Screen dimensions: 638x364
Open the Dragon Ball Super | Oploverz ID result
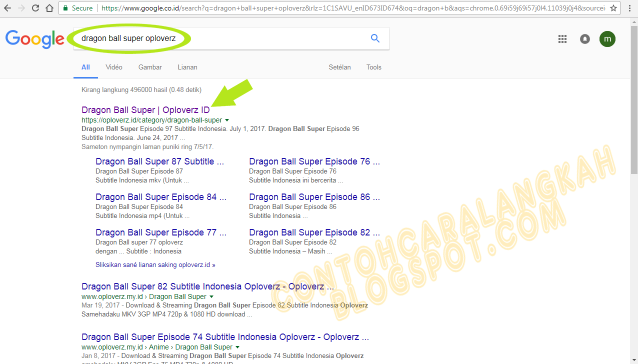(x=146, y=110)
